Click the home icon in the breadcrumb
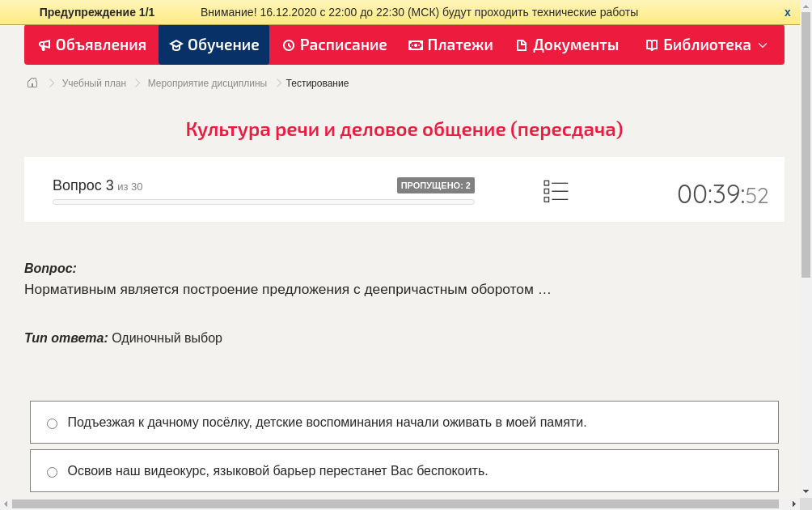This screenshot has height=510, width=812. [32, 83]
